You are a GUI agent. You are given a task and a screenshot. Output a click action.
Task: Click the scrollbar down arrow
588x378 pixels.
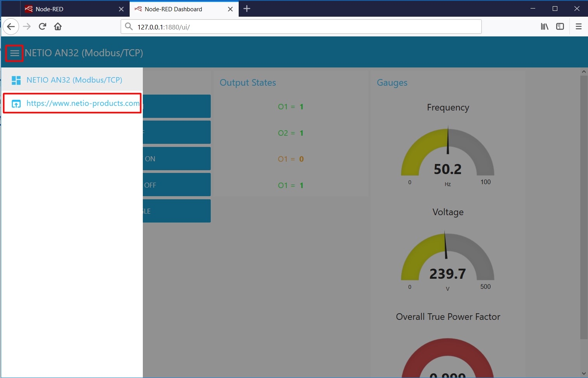(x=584, y=374)
